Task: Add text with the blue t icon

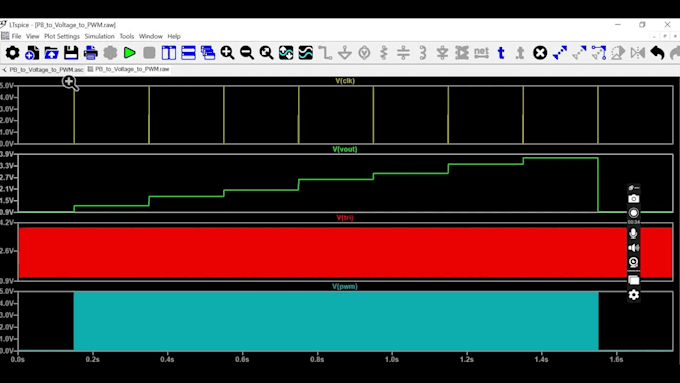Action: 501,53
